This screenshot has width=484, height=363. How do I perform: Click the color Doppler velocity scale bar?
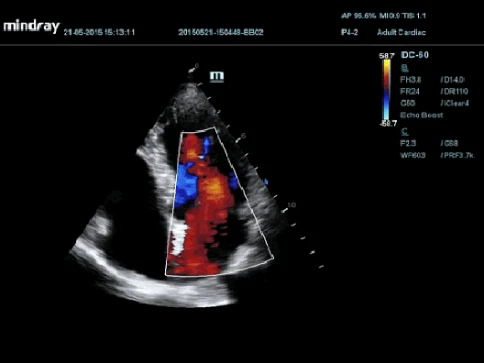point(386,89)
